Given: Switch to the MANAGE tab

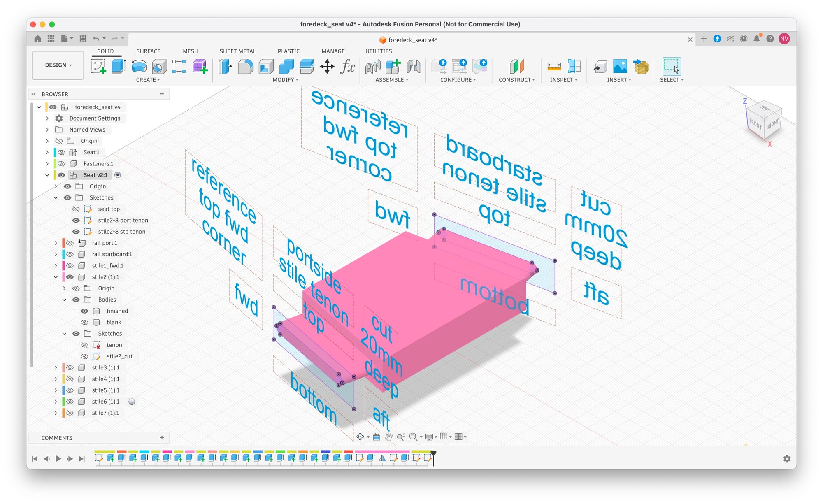Looking at the screenshot, I should (x=333, y=51).
